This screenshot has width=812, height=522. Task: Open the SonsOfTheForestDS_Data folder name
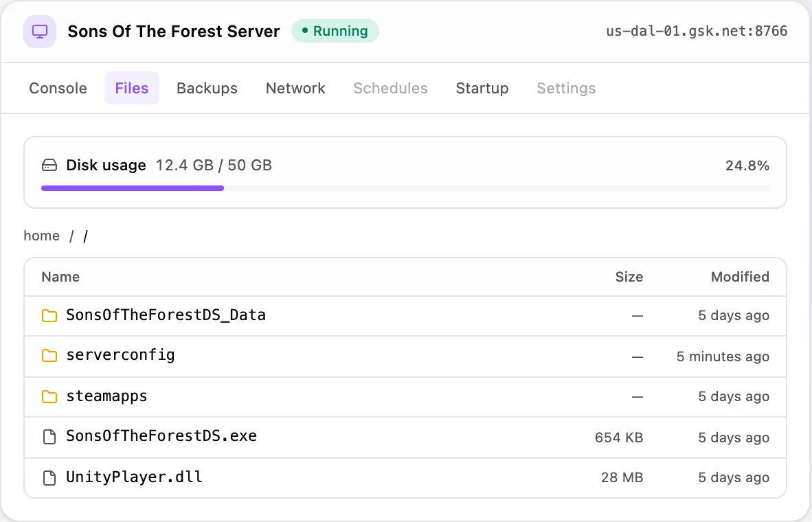(x=166, y=315)
